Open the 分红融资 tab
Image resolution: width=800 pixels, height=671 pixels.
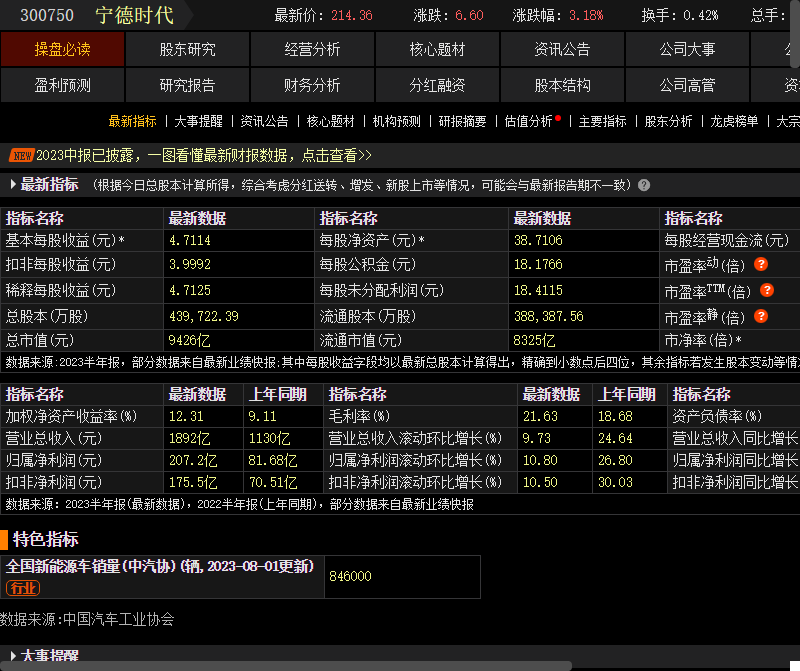[x=437, y=85]
